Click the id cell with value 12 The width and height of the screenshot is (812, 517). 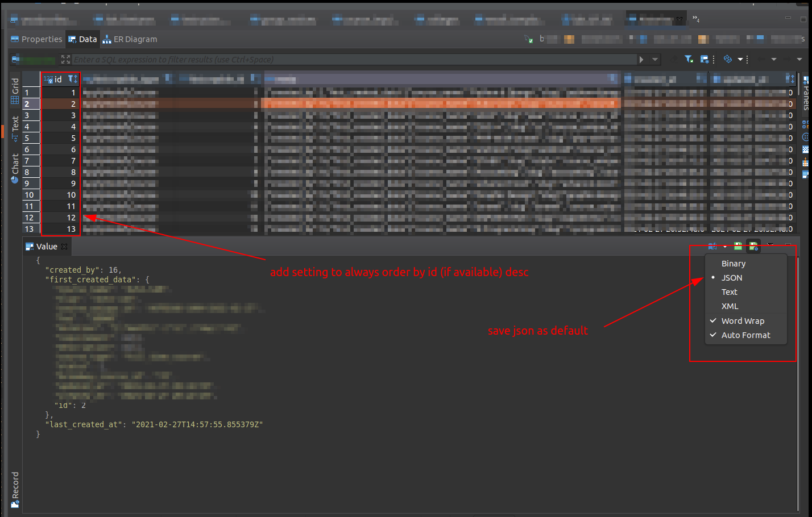[x=60, y=218]
